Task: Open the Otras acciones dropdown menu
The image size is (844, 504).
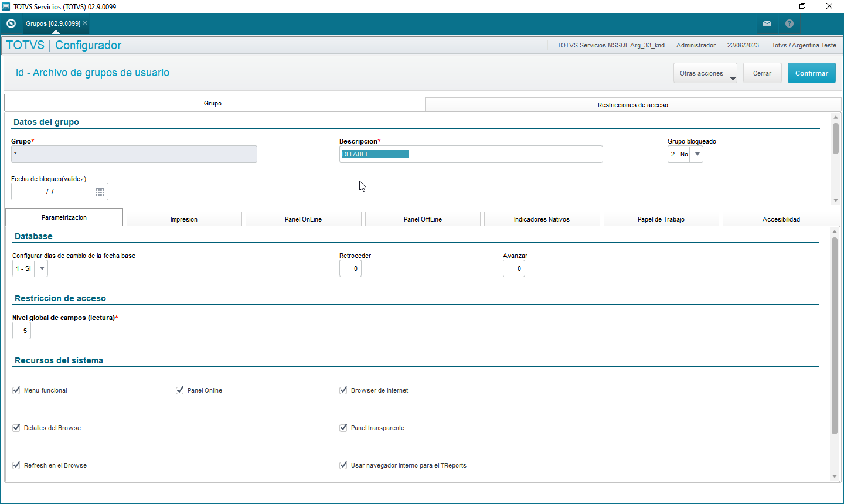Action: (705, 73)
